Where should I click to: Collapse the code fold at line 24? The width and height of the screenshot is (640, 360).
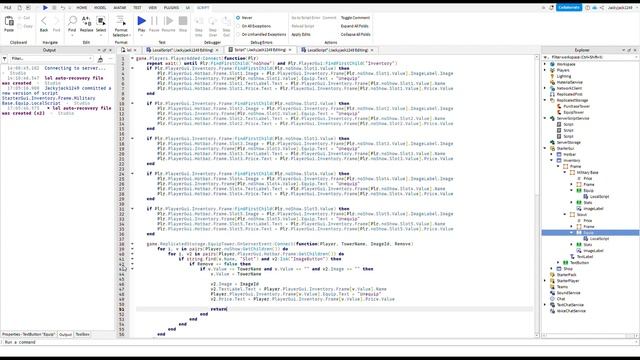(132, 173)
